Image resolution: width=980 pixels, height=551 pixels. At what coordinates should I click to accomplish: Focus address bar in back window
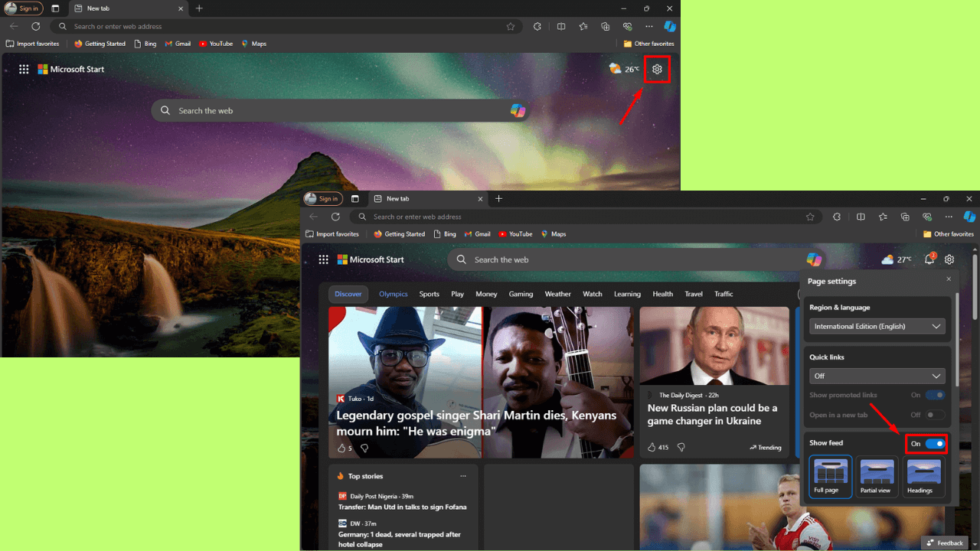[287, 26]
